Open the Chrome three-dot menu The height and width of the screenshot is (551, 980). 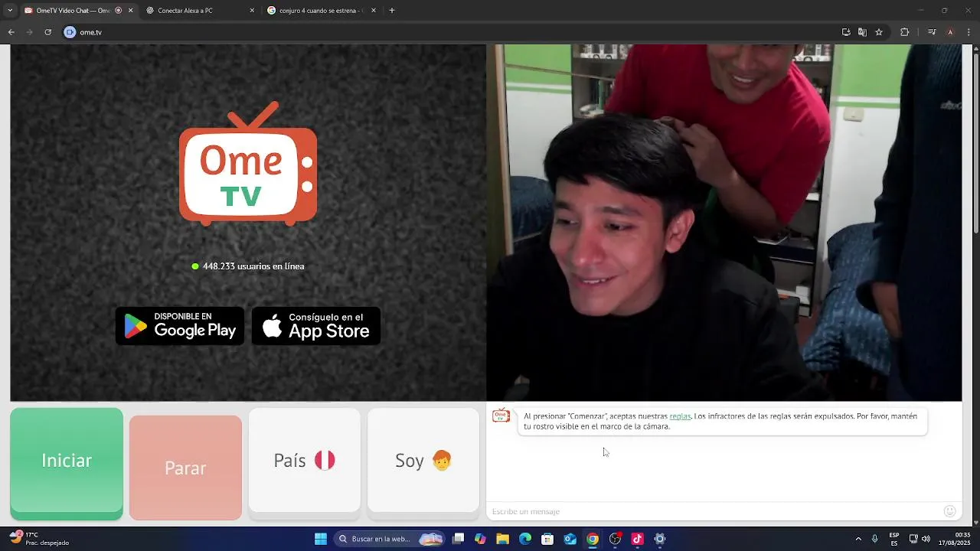click(969, 32)
